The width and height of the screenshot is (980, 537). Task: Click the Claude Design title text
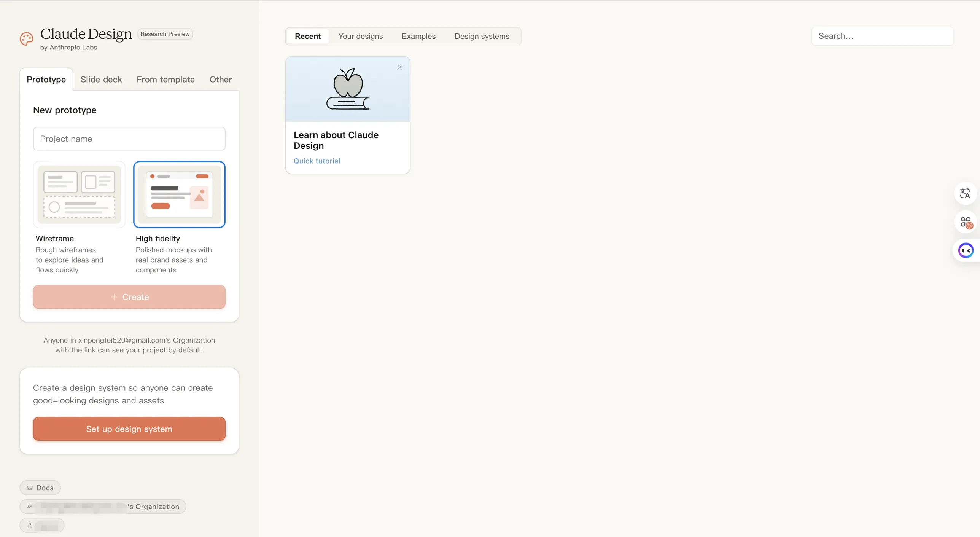tap(86, 34)
